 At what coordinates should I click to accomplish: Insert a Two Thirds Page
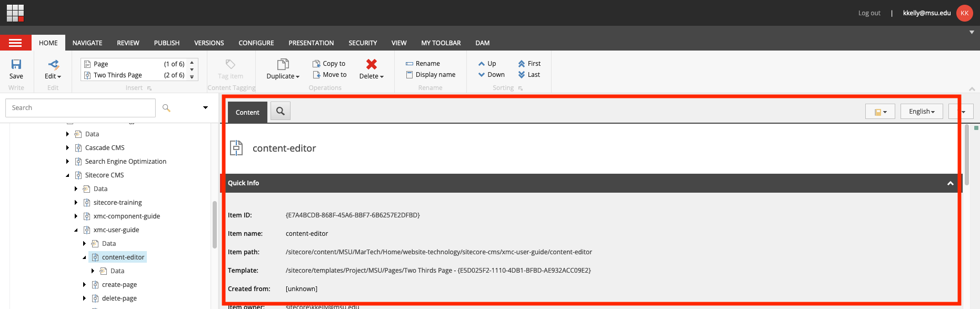tap(118, 75)
